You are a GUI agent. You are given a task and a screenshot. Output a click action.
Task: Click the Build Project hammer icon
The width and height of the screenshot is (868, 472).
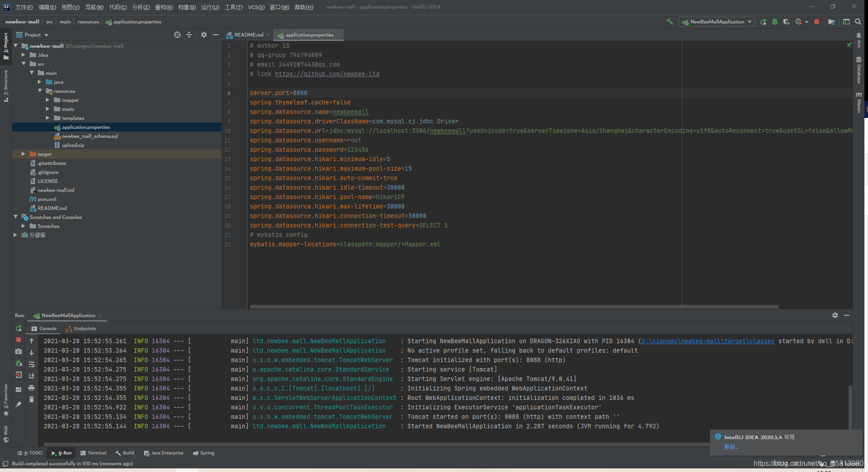click(x=669, y=22)
